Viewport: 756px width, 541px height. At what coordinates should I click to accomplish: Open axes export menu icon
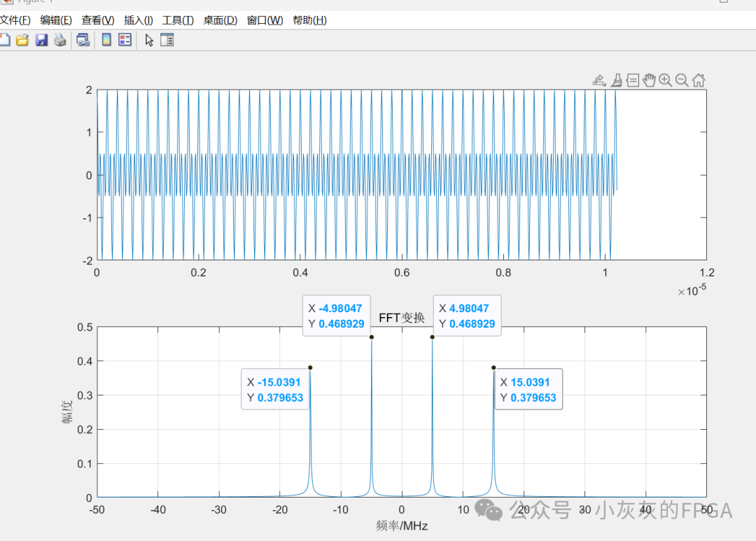(x=599, y=80)
